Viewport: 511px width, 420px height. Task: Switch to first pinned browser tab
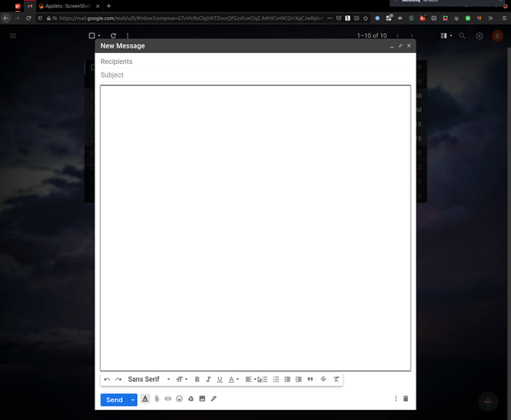click(x=18, y=6)
